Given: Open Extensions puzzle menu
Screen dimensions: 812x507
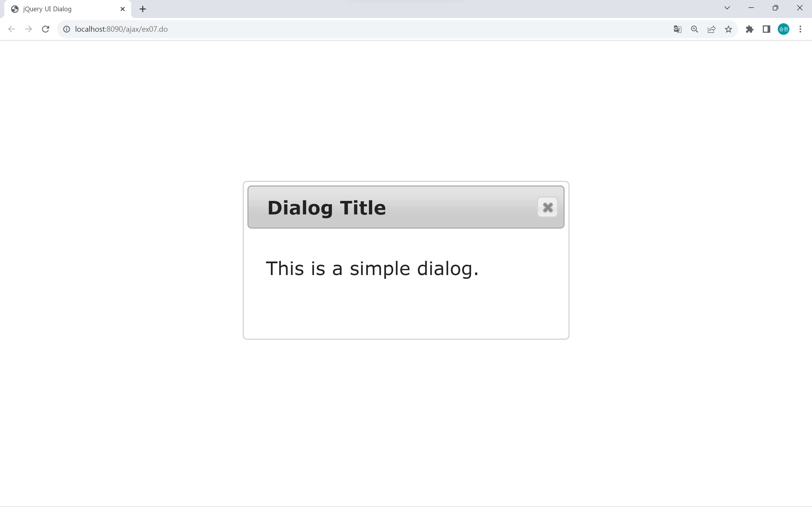Looking at the screenshot, I should 750,29.
